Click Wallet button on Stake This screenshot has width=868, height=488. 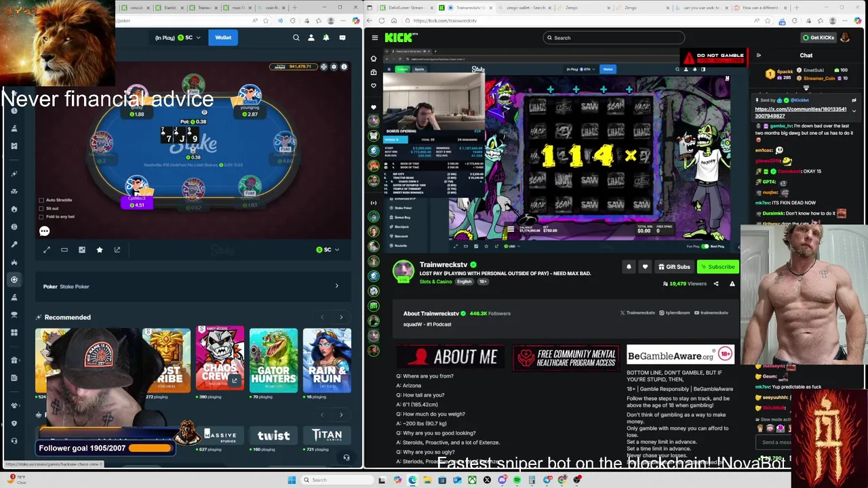[x=223, y=38]
